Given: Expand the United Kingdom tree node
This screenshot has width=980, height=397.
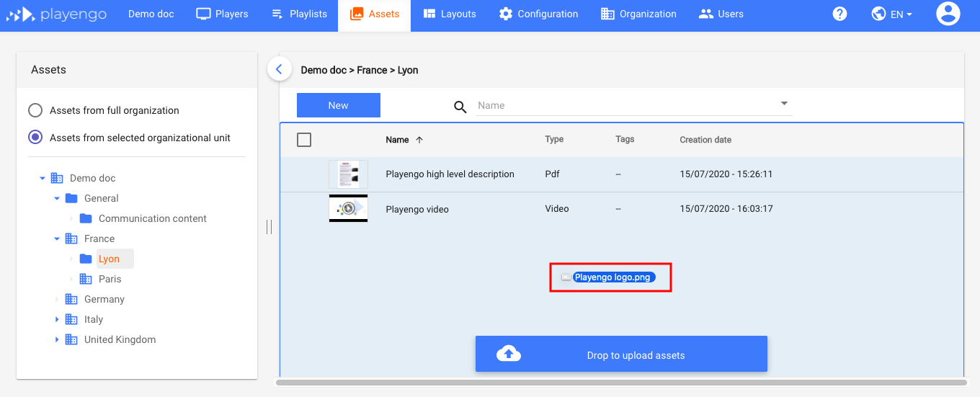Looking at the screenshot, I should tap(57, 339).
